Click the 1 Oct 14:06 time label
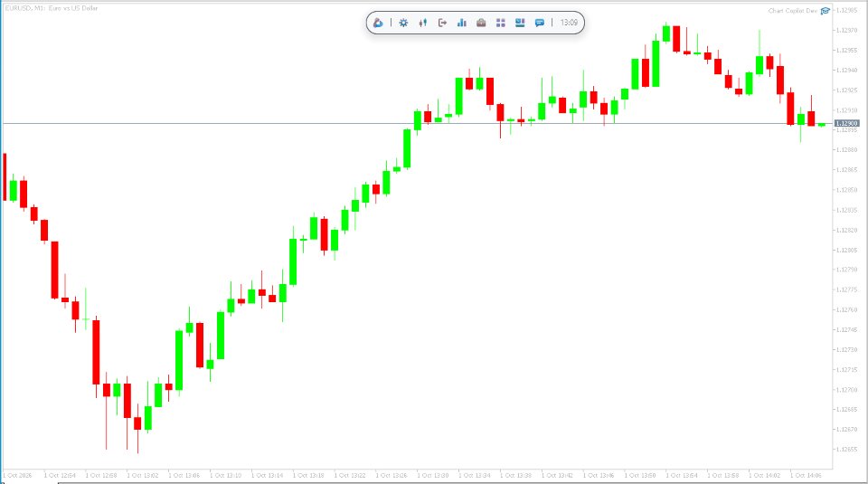868x484 pixels. [806, 475]
